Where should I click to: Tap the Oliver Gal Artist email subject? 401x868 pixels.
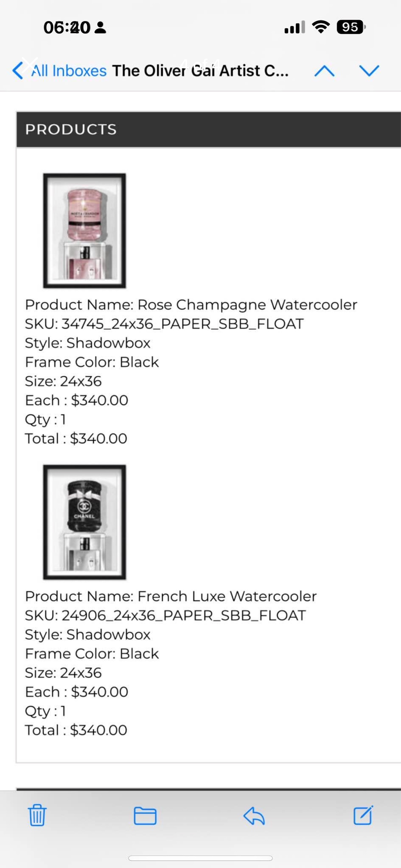tap(200, 71)
